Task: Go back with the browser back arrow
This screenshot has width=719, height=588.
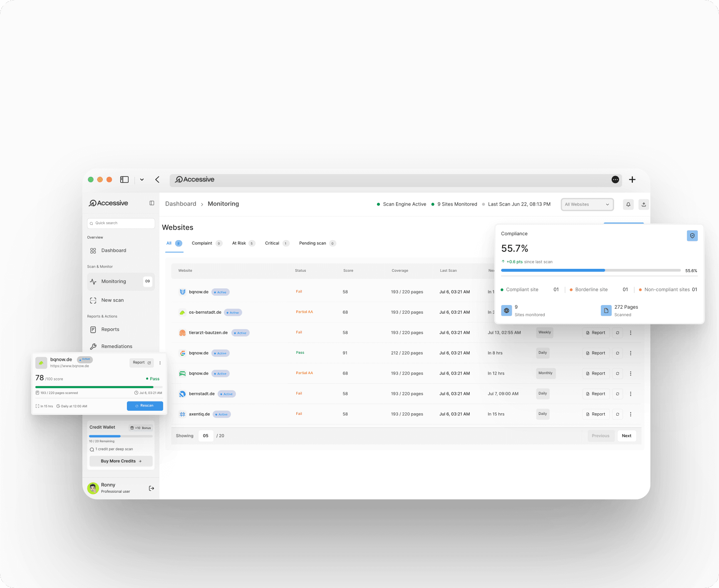Action: tap(157, 179)
